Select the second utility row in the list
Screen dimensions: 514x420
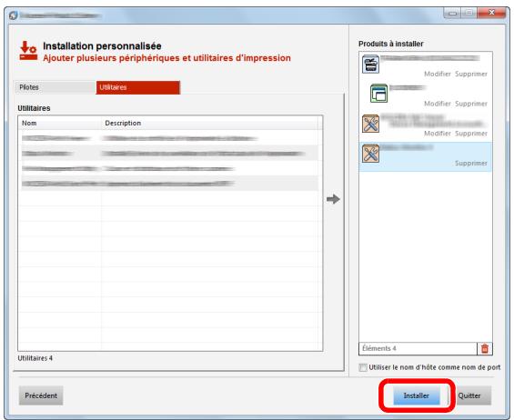[x=169, y=153]
